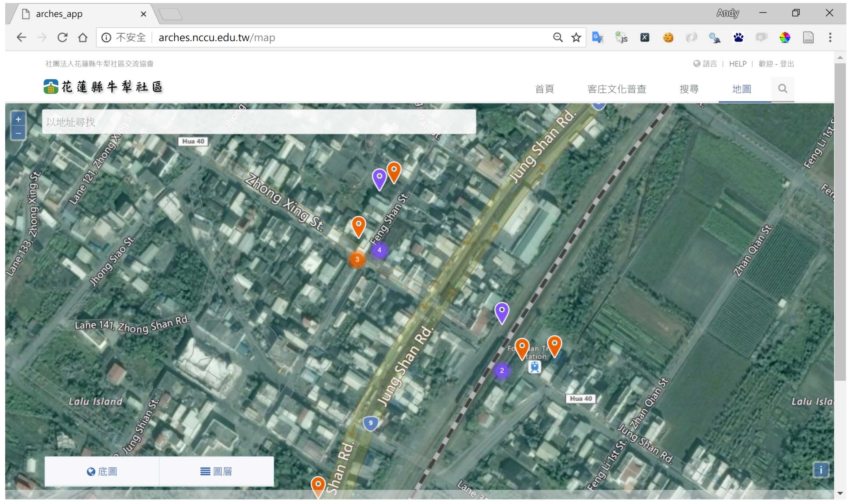Click the map zoom in plus button
851x504 pixels.
point(18,119)
